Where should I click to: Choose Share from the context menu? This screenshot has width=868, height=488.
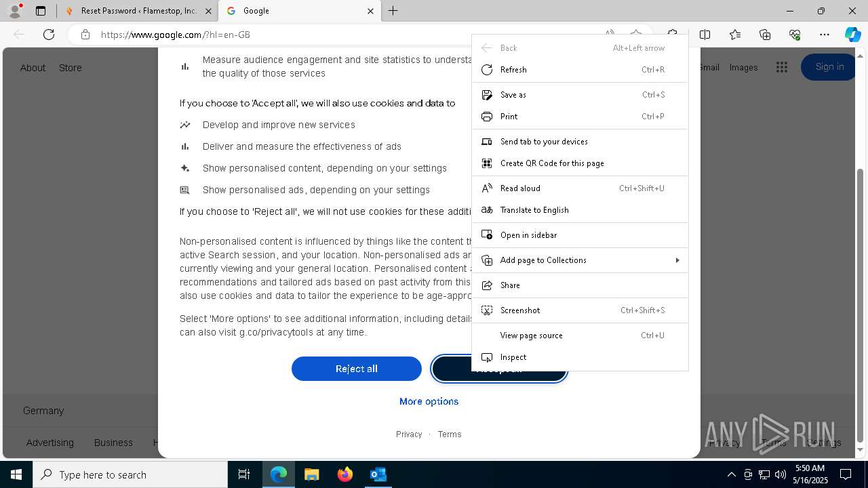[x=580, y=285]
